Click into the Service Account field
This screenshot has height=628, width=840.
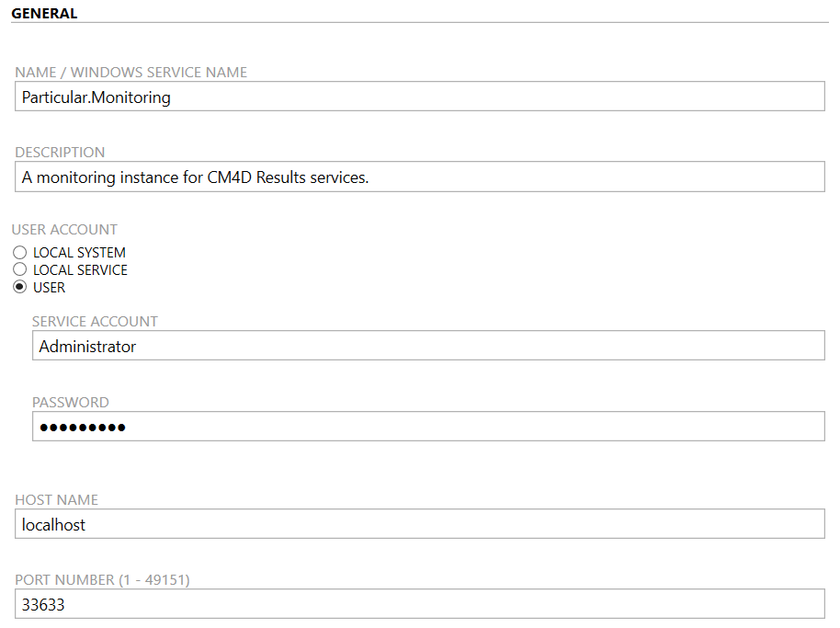click(428, 346)
